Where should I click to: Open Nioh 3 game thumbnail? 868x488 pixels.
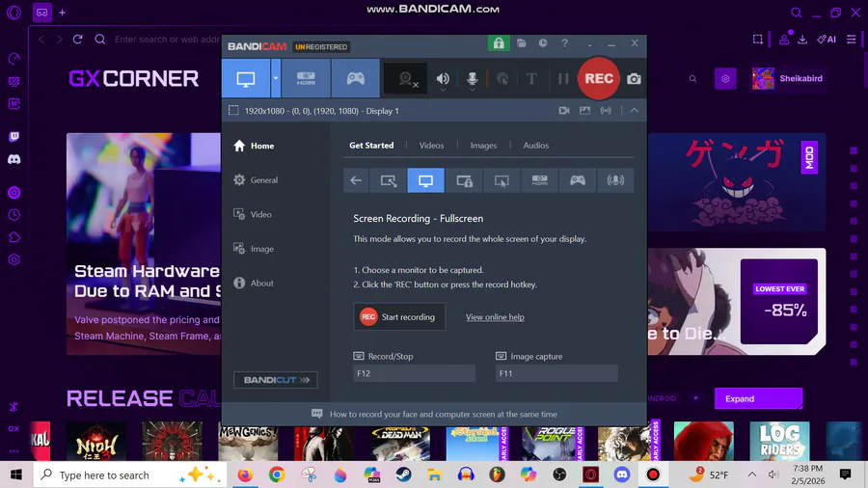96,442
